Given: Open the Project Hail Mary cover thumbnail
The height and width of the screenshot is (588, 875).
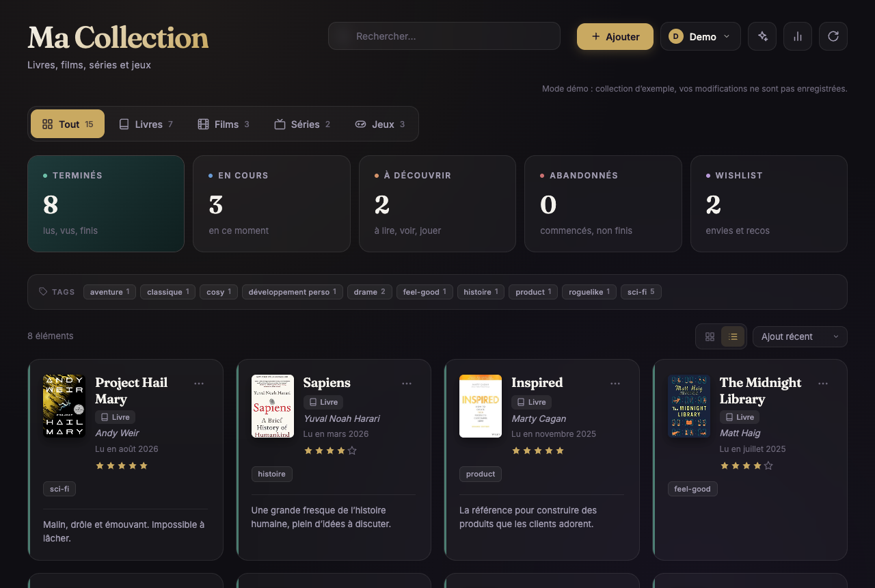Looking at the screenshot, I should [64, 406].
